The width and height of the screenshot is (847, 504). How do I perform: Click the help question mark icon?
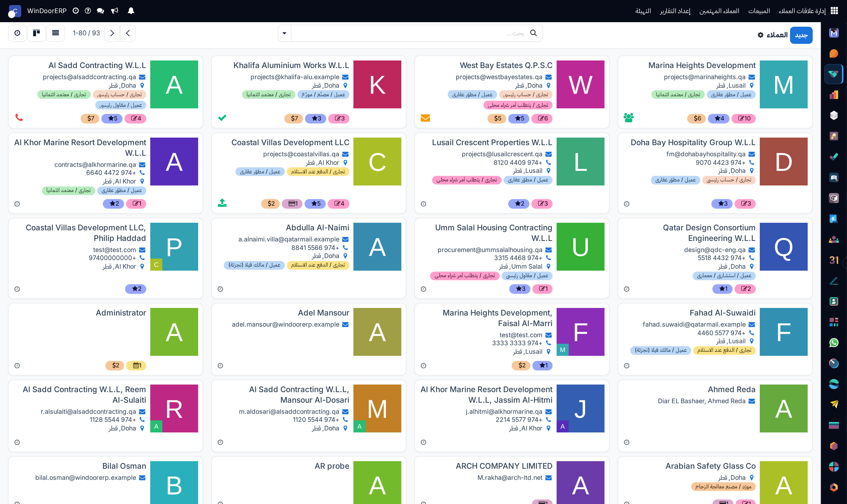click(x=88, y=11)
